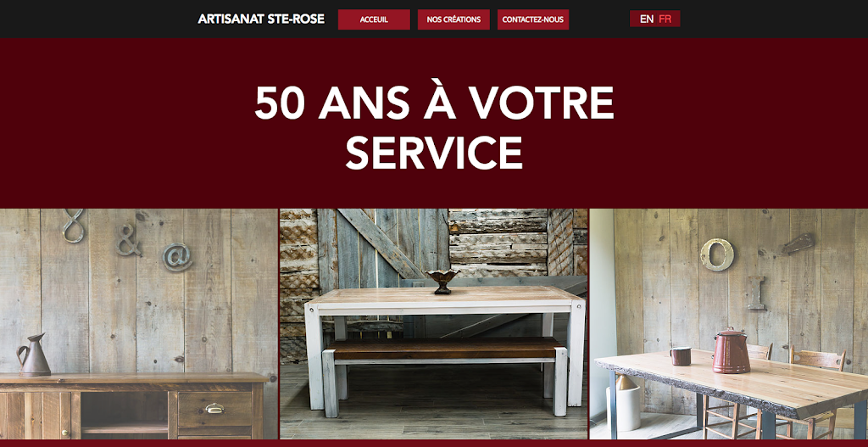This screenshot has width=868, height=447.
Task: Open the CONTACTEZ-NOUS page
Action: [532, 20]
